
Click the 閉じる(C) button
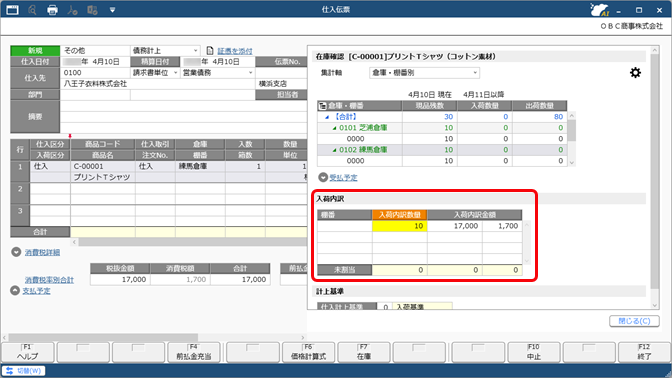point(634,321)
